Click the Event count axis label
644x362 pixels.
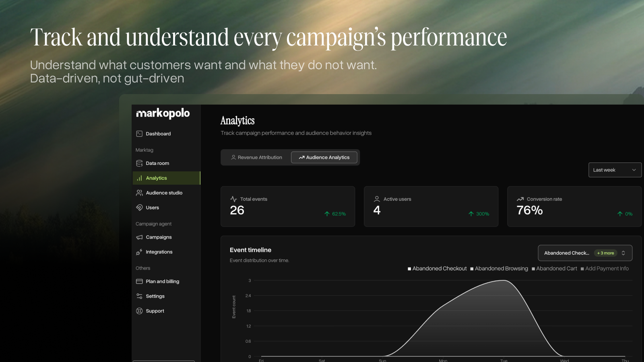click(x=234, y=307)
